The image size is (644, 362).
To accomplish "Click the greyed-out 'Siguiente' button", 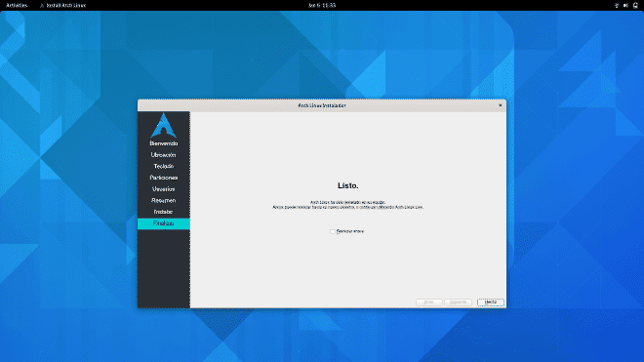I will (x=458, y=302).
